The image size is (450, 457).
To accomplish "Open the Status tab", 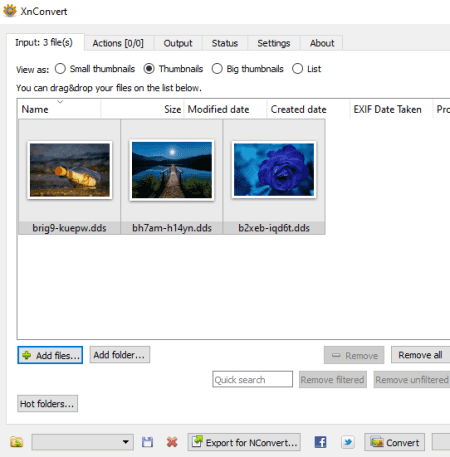I will tap(225, 43).
